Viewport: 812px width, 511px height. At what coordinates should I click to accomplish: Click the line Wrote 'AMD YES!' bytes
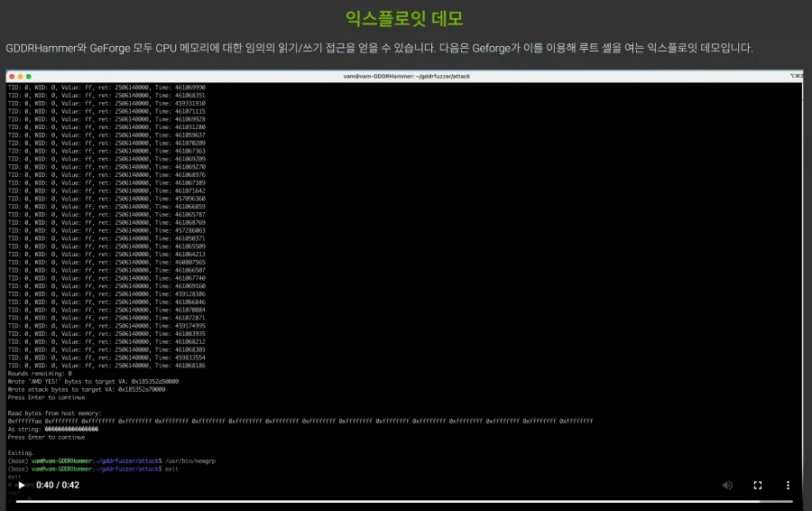pos(93,381)
